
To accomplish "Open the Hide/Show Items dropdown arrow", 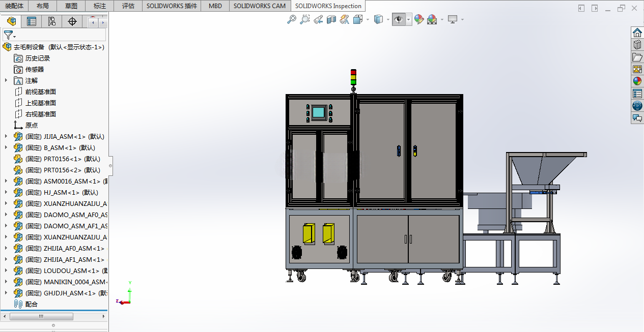I will click(409, 20).
